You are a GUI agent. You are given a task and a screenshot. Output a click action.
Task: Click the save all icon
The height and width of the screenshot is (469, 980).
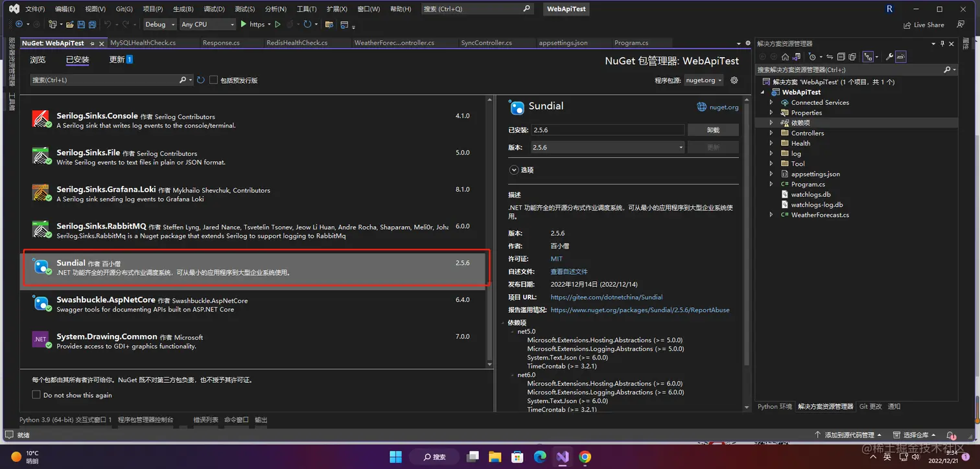(92, 25)
